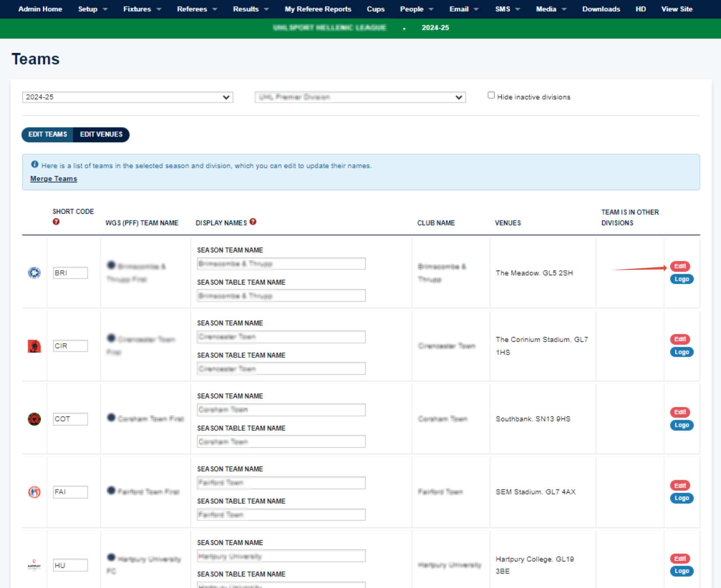The width and height of the screenshot is (721, 588).
Task: Click the HU team Hartpury logo
Action: click(34, 565)
